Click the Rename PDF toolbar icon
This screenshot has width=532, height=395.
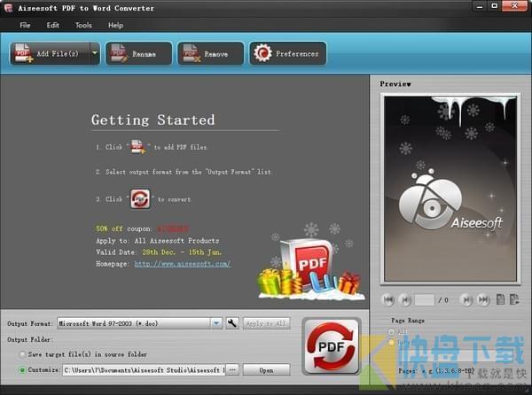tap(119, 53)
